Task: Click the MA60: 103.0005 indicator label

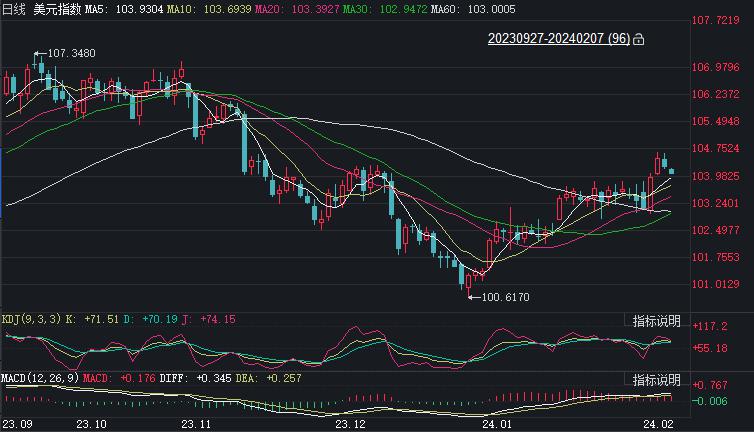Action: pyautogui.click(x=473, y=9)
